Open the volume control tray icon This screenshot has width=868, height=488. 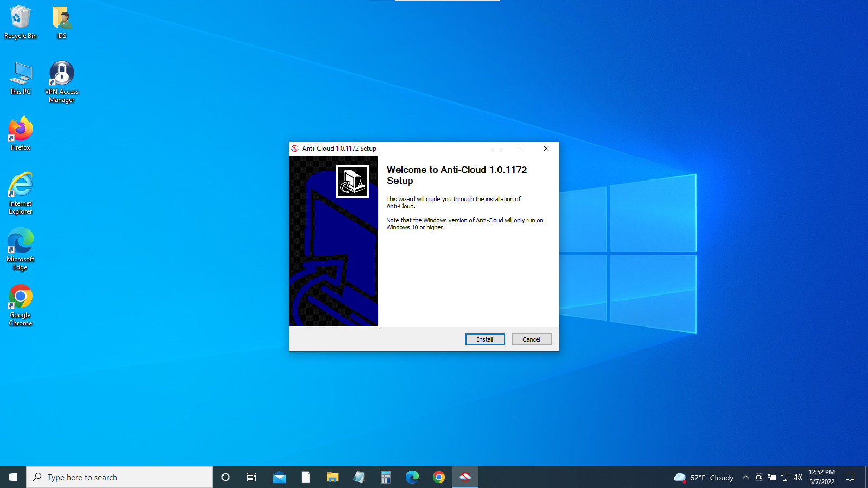(798, 477)
